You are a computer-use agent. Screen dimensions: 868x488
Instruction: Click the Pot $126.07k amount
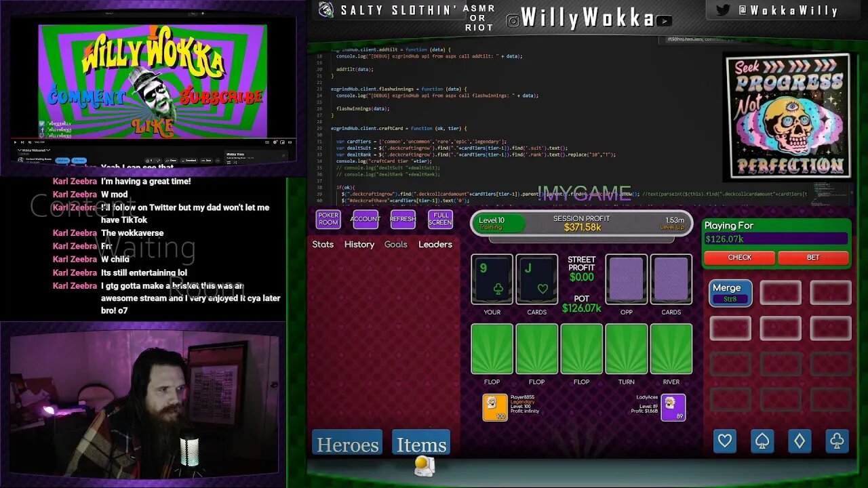click(582, 308)
